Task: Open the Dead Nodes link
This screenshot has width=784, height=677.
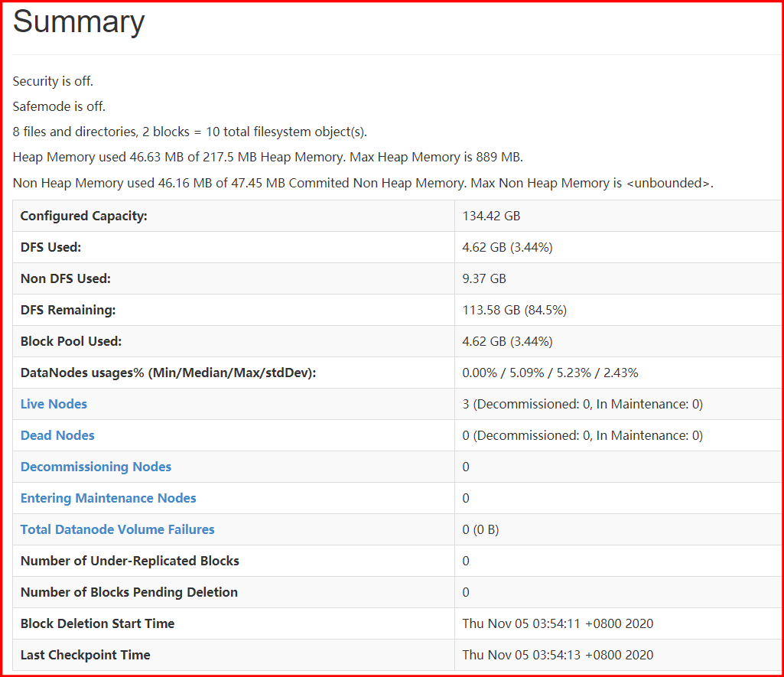Action: tap(57, 435)
